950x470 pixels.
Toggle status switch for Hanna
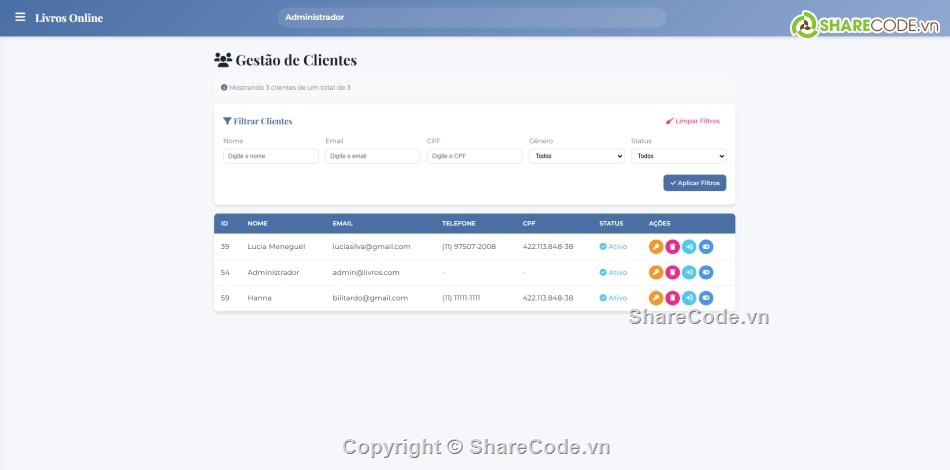point(706,297)
